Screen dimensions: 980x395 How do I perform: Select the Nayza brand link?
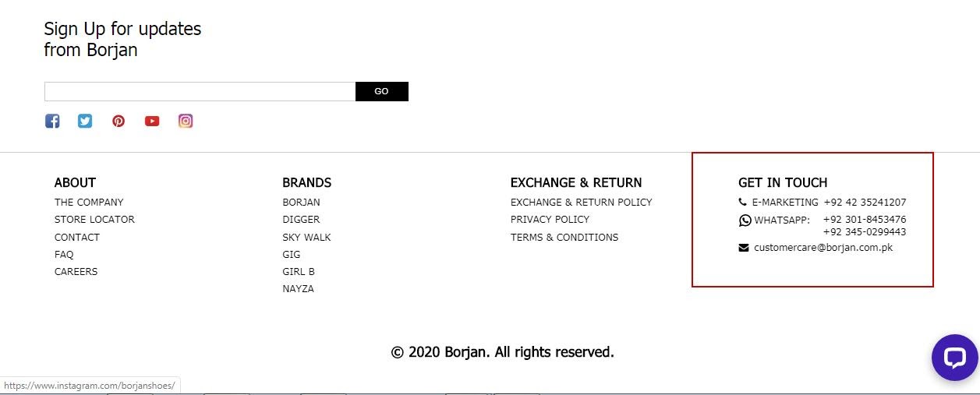coord(298,289)
